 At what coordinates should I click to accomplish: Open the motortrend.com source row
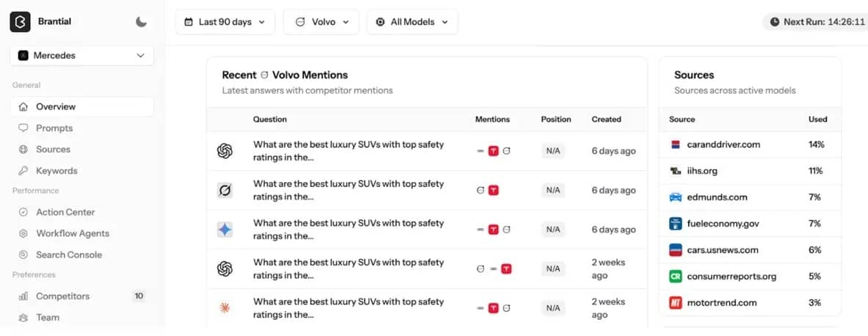point(750,303)
